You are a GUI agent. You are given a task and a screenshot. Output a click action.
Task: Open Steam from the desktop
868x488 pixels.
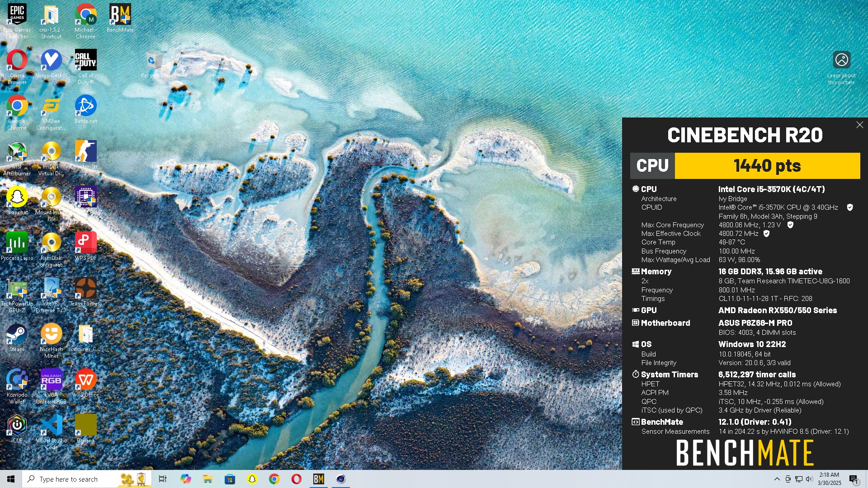[17, 338]
